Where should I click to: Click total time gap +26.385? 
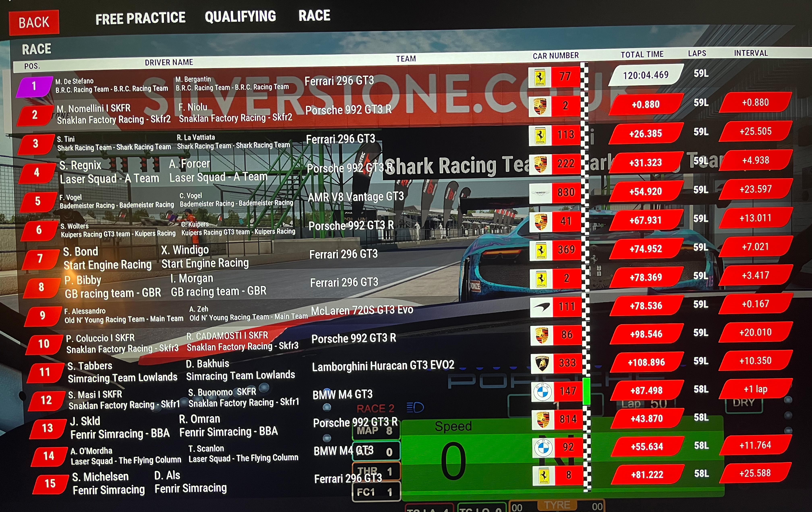[x=646, y=134]
